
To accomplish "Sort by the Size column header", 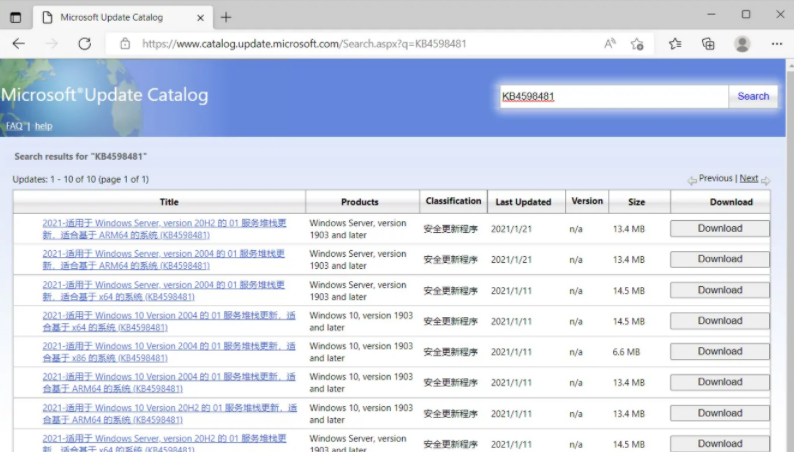I will [x=637, y=202].
